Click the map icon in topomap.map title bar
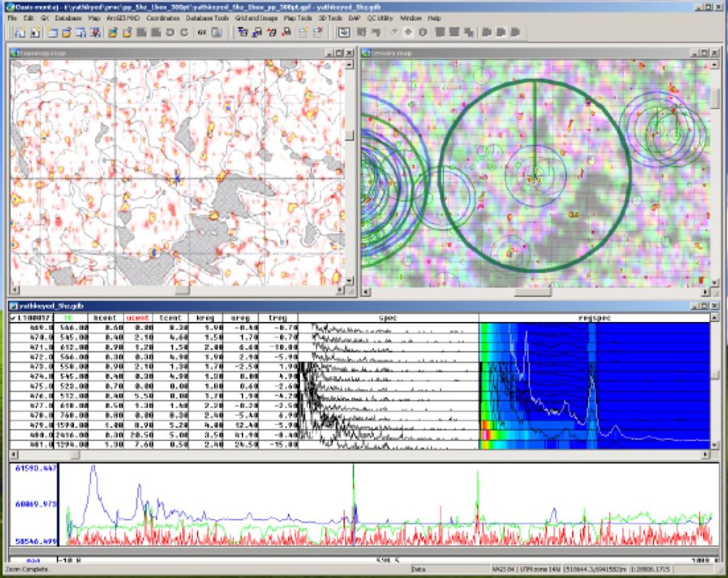This screenshot has height=578, width=728. point(15,53)
